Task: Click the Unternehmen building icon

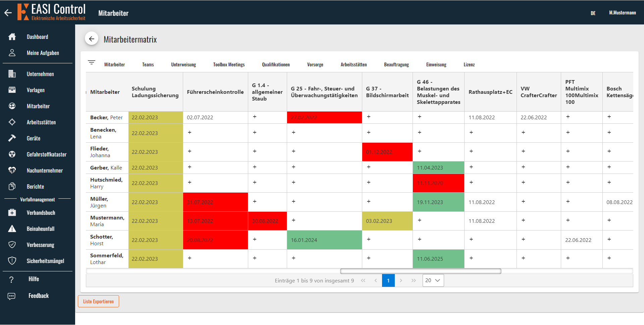Action: click(x=12, y=74)
